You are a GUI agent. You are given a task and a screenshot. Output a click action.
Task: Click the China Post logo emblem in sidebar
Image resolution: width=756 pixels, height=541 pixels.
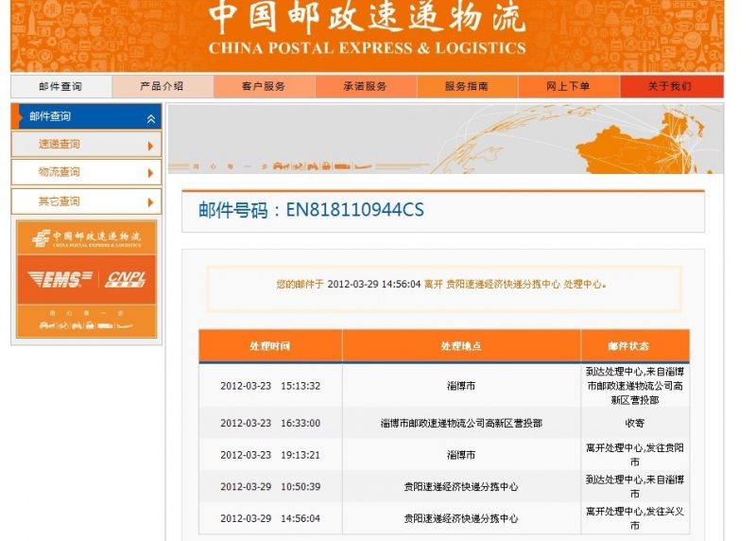(x=41, y=238)
